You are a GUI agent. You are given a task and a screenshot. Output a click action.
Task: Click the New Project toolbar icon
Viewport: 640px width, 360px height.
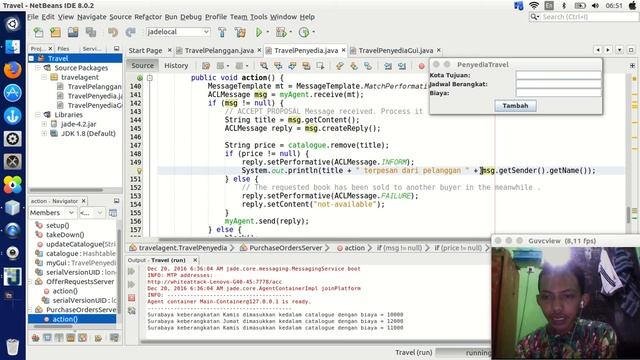(x=56, y=32)
